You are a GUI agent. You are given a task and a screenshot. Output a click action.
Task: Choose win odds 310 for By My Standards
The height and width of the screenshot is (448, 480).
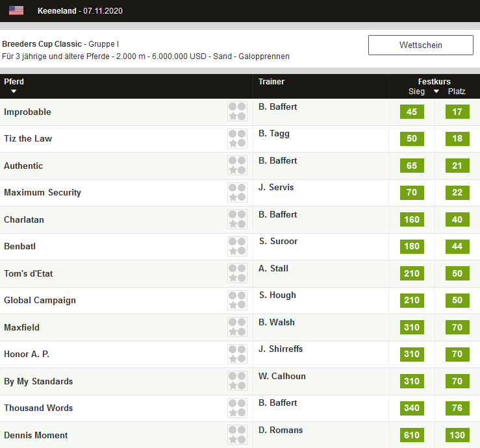click(x=412, y=381)
